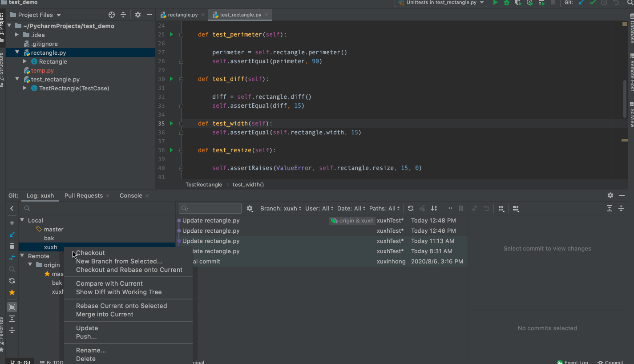Choose Merge into Current
The image size is (634, 364).
pyautogui.click(x=105, y=314)
